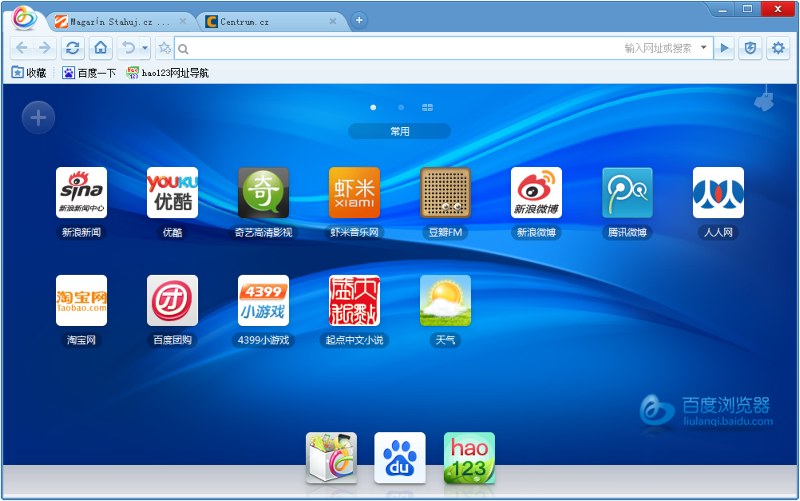Open the security shield icon
Viewport: 800px width, 501px height.
(750, 48)
